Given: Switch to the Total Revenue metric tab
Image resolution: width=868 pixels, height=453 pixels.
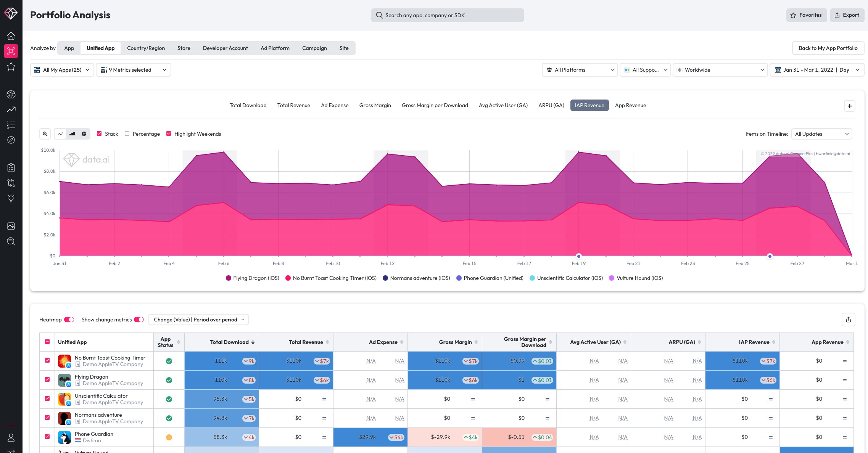Looking at the screenshot, I should (293, 105).
